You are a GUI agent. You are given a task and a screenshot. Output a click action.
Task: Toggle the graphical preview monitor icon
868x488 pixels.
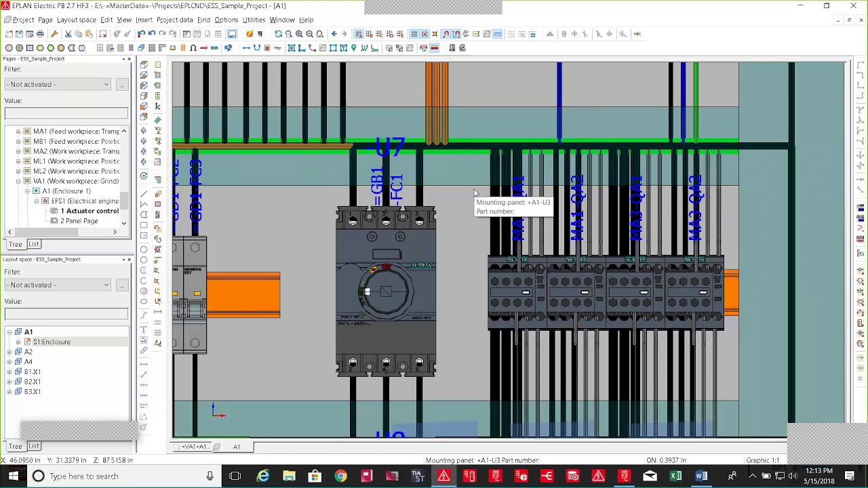point(232,34)
